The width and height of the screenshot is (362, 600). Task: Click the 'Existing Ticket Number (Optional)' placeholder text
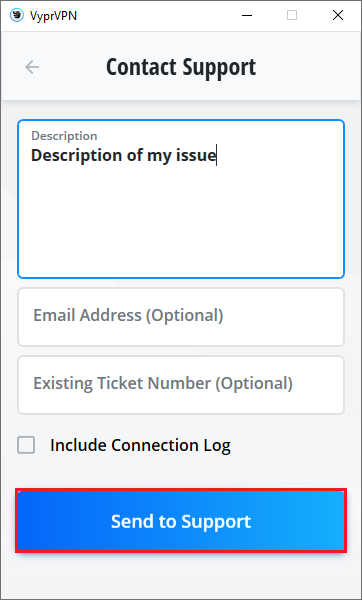click(163, 383)
